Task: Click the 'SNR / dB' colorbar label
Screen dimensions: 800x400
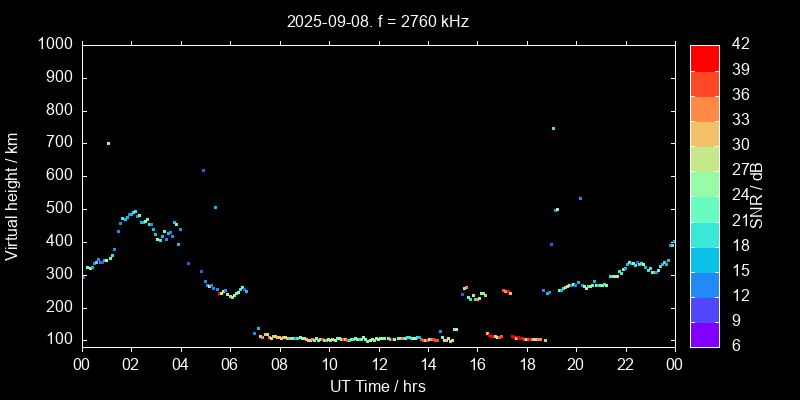Action: point(757,195)
